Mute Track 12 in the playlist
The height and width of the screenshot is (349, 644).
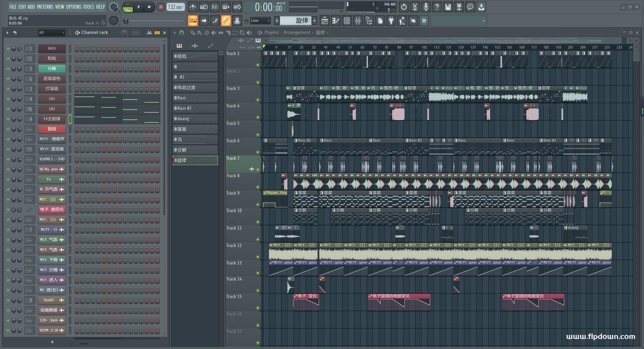[x=258, y=257]
